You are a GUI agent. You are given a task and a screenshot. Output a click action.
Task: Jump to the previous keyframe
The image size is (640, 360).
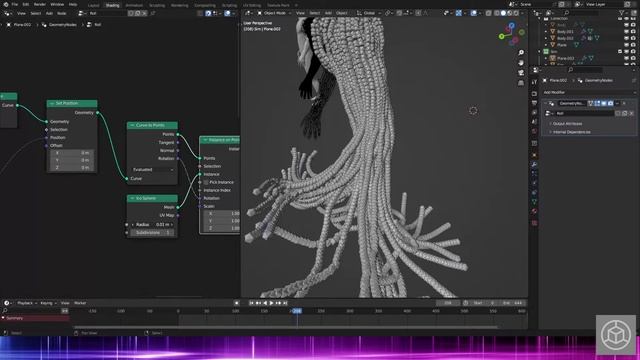(x=258, y=303)
